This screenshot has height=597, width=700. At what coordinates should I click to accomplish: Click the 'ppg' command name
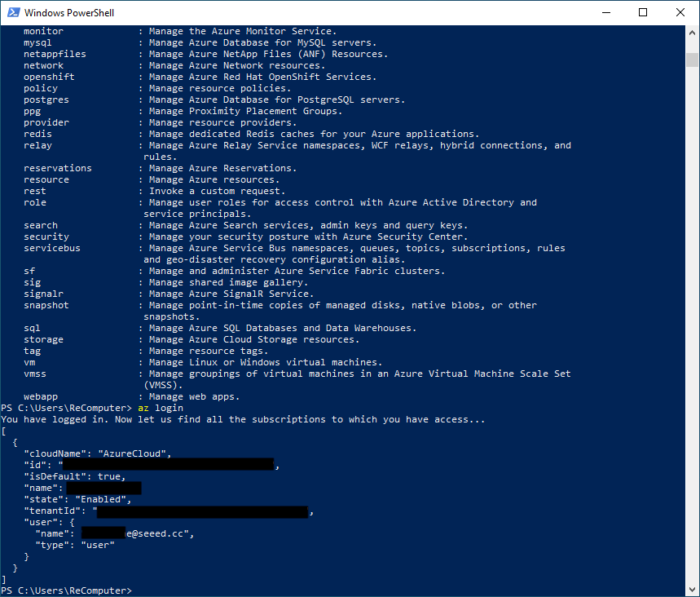click(x=32, y=111)
